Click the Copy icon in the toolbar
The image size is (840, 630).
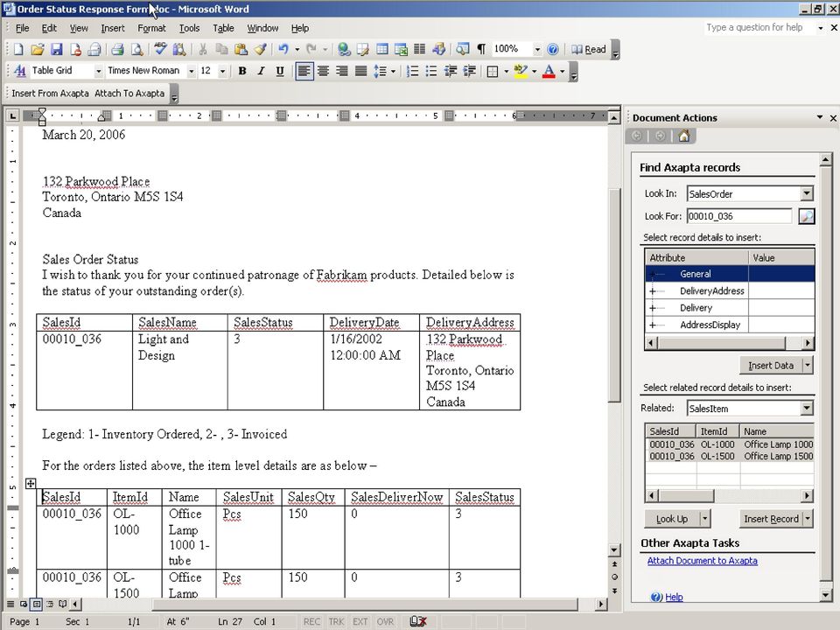click(x=221, y=49)
